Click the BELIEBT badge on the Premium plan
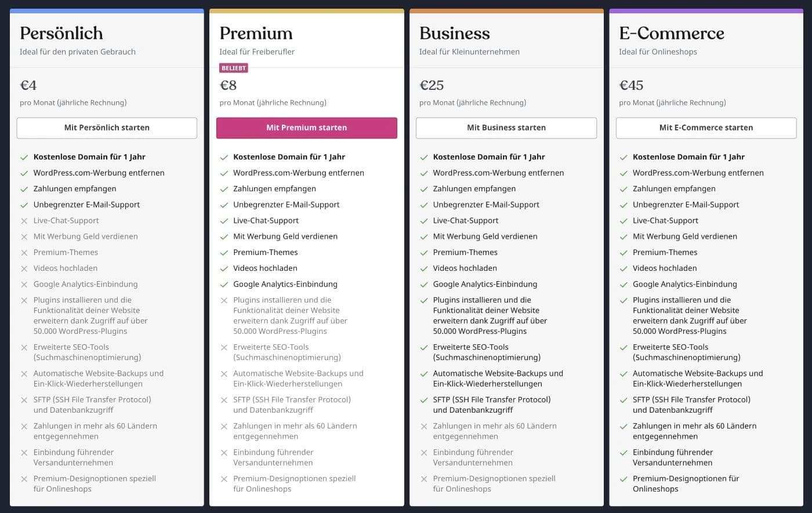Image resolution: width=812 pixels, height=513 pixels. coord(234,68)
